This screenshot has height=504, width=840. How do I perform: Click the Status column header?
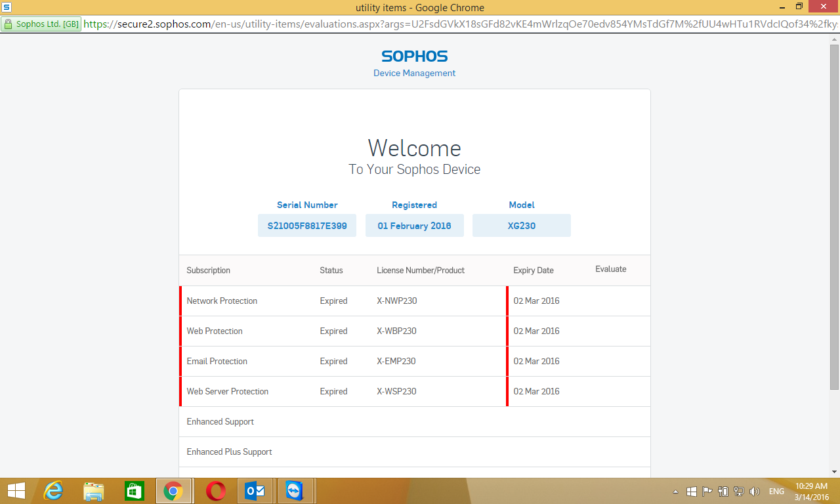pos(331,270)
